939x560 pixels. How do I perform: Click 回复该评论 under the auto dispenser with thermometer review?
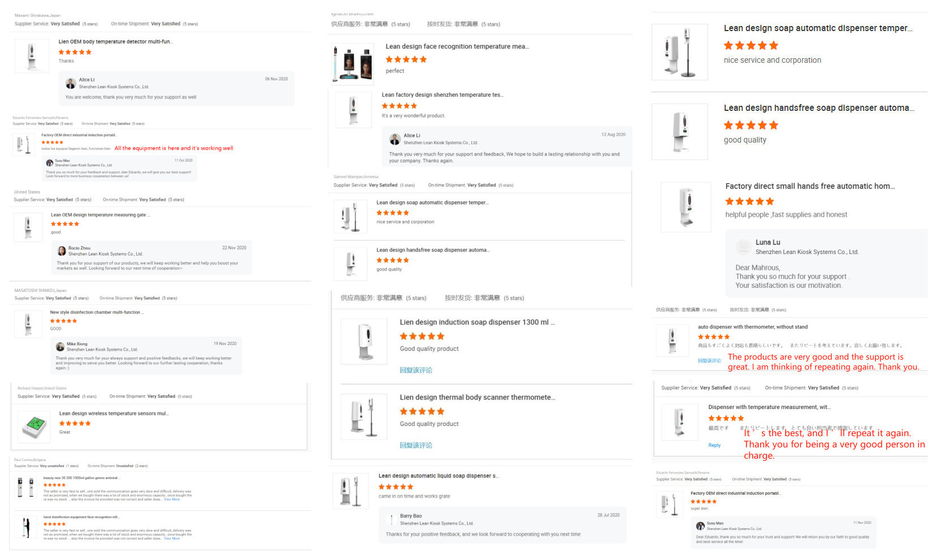709,360
